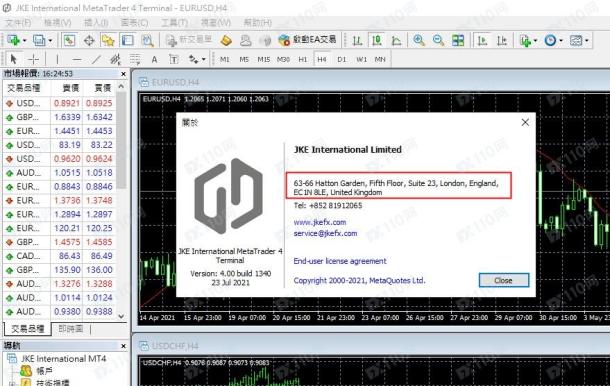
Task: Open the 檢視(V) menu
Action: pos(58,23)
